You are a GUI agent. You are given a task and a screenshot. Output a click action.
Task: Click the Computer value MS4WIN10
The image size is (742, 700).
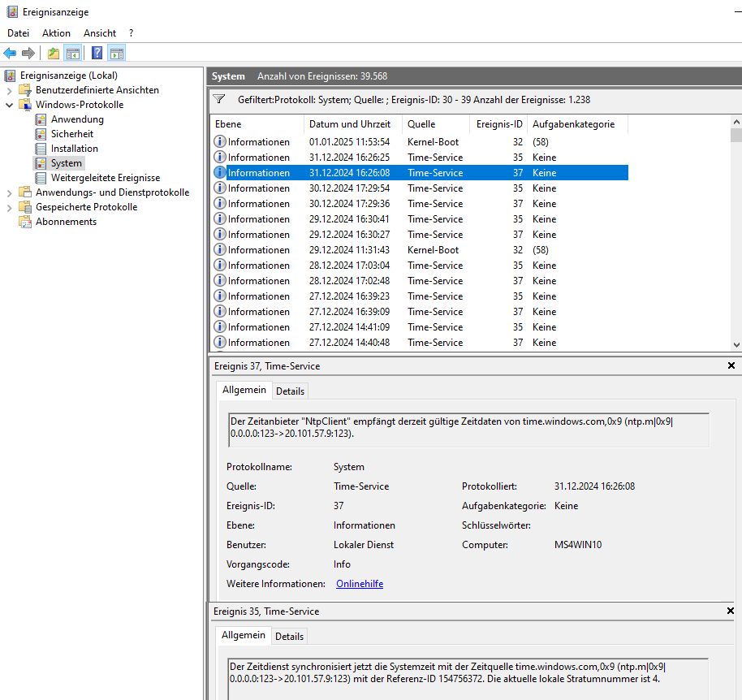click(578, 545)
